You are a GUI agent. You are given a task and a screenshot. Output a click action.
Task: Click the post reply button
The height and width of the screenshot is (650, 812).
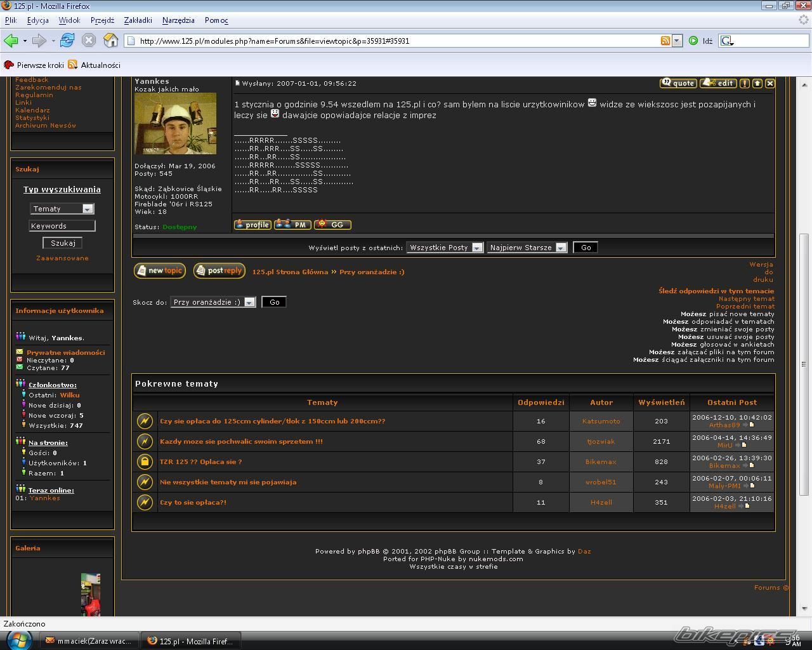coord(219,270)
